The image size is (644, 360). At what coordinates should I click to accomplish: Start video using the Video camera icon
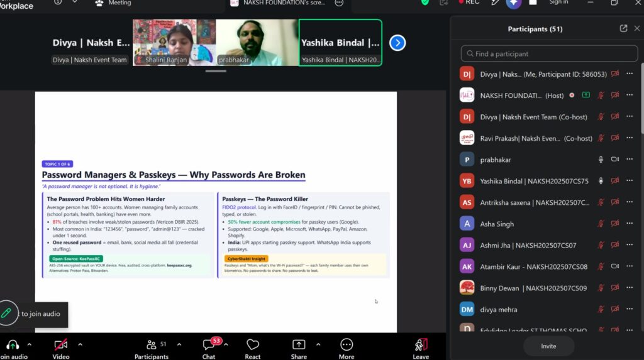pos(61,345)
